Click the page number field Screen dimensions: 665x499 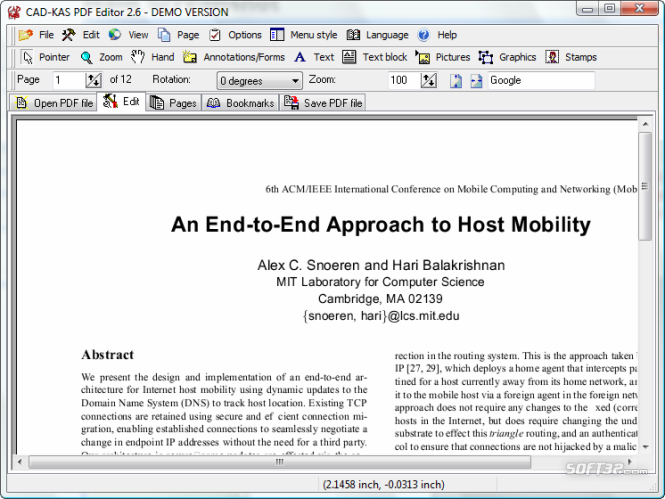(68, 80)
